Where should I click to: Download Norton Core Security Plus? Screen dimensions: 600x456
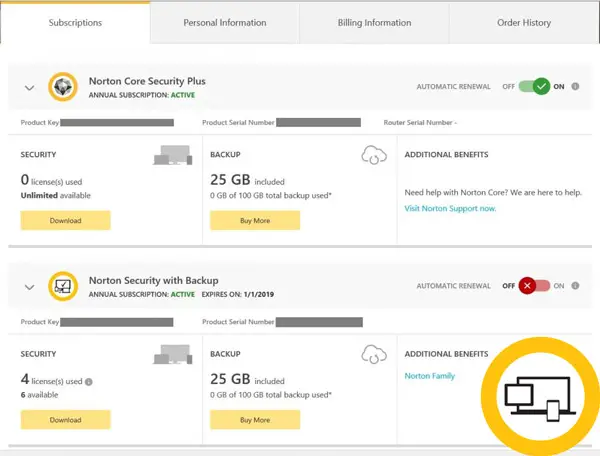[65, 220]
